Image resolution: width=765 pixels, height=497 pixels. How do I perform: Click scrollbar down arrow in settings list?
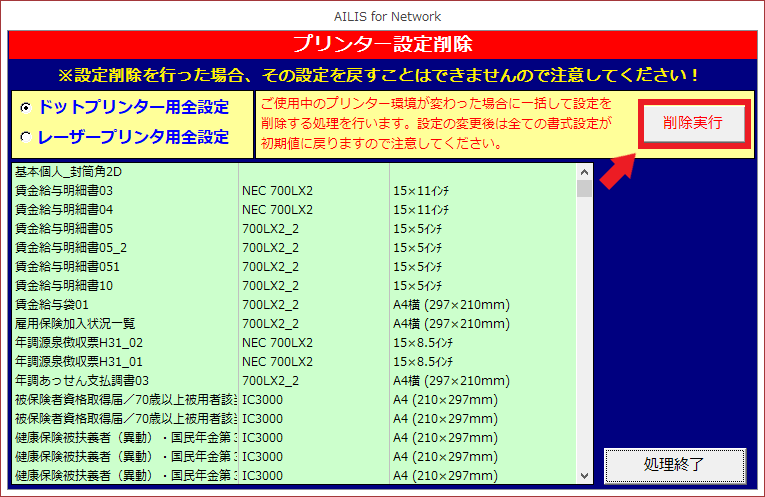click(584, 476)
